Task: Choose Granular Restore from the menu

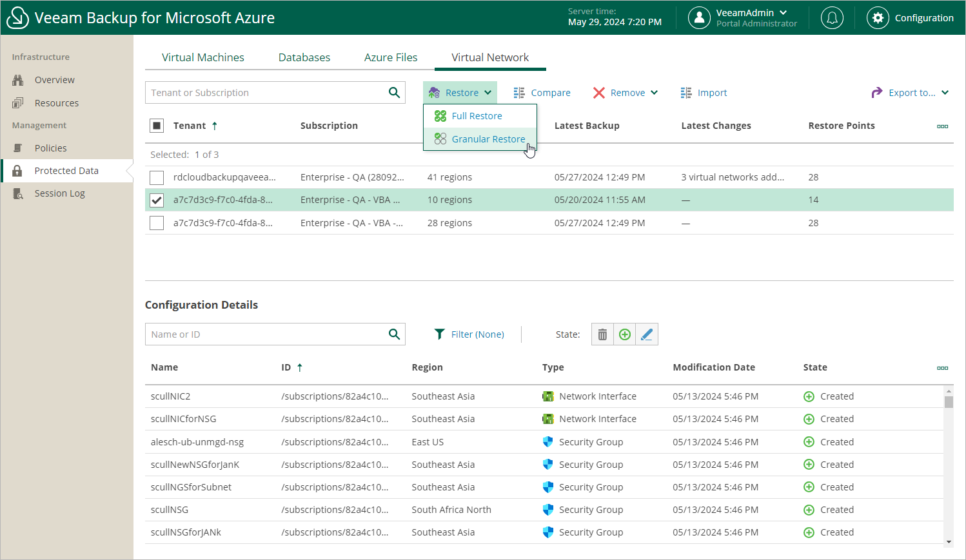Action: tap(488, 139)
